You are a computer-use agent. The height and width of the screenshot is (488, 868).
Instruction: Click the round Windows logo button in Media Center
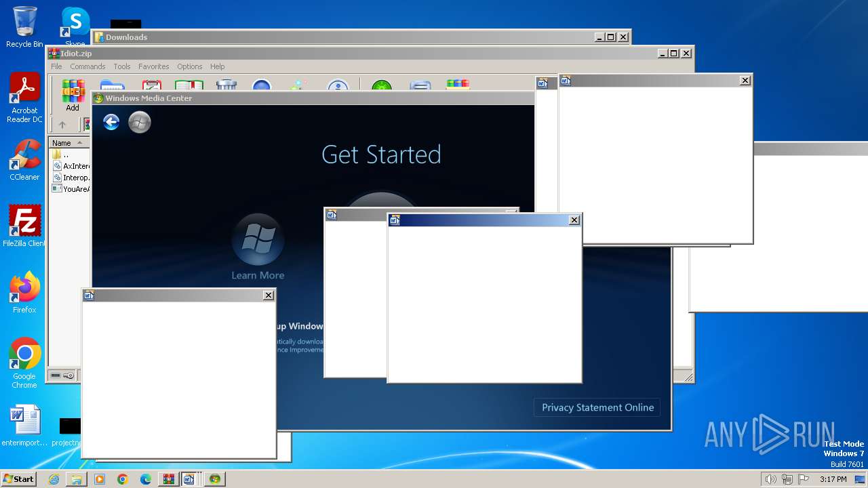(x=140, y=122)
